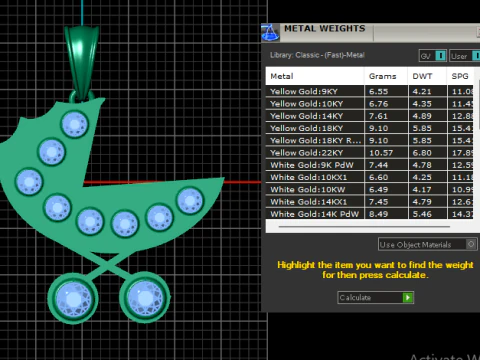Click the 8.49 grams value
This screenshot has height=360, width=480.
(378, 214)
